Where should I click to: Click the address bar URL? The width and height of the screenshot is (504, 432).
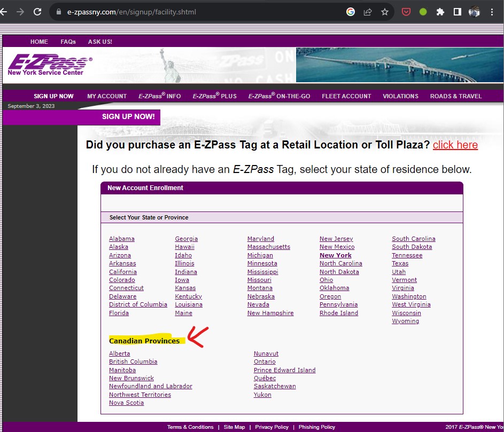pos(131,12)
